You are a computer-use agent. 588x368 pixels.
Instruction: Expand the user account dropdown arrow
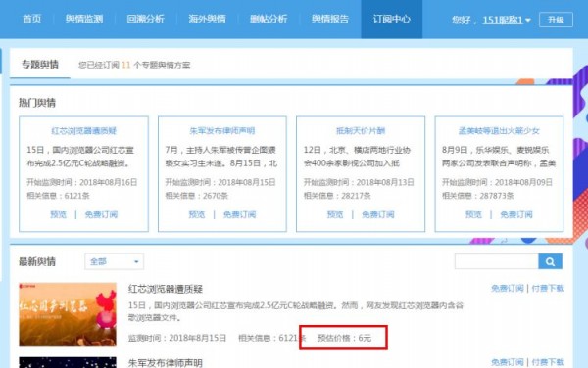tap(528, 20)
